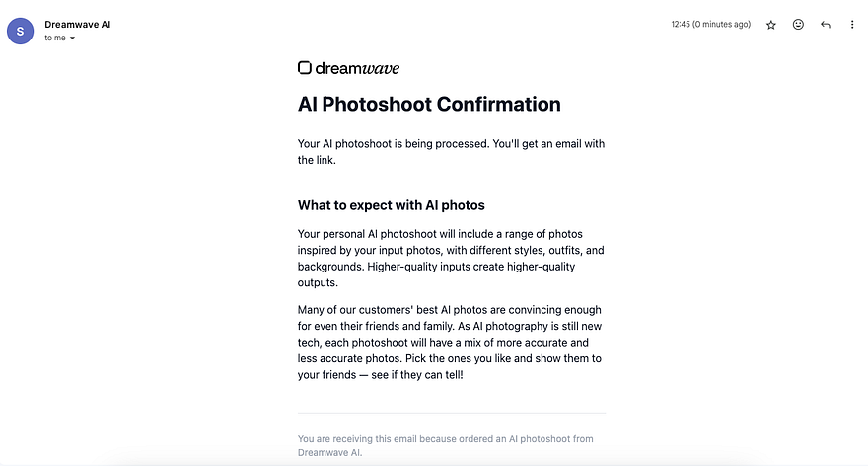Click 'Dreamwave AI.' in the footer notice
The height and width of the screenshot is (466, 868).
pyautogui.click(x=329, y=453)
